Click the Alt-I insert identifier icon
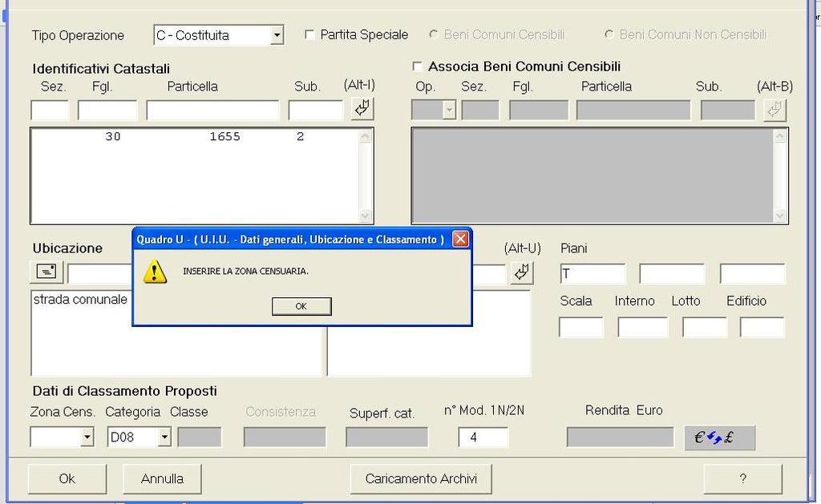This screenshot has width=821, height=504. click(x=362, y=109)
